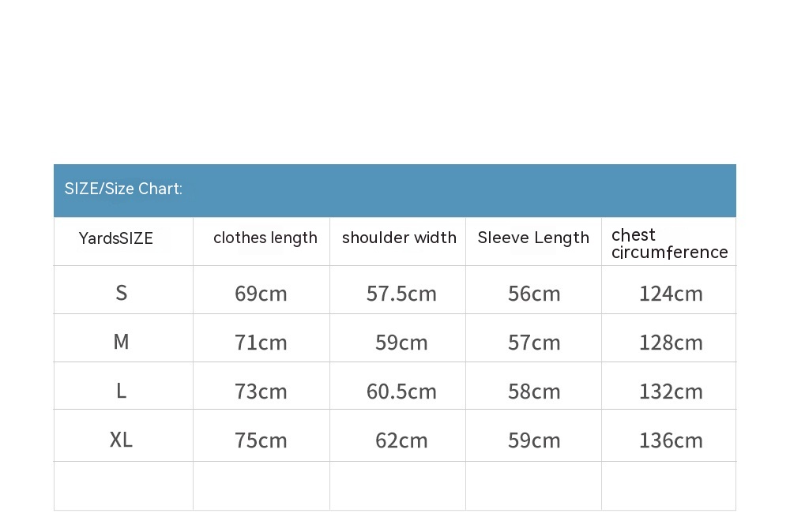Click the L size row label
The width and height of the screenshot is (790, 532).
(121, 391)
